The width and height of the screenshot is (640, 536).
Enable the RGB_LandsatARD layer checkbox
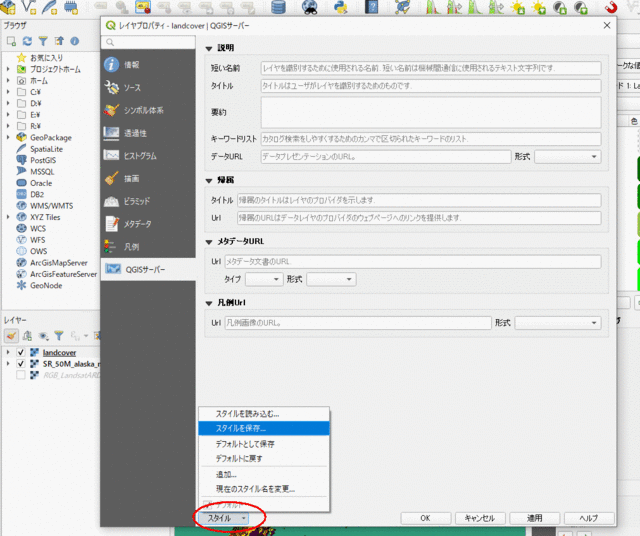tap(21, 375)
